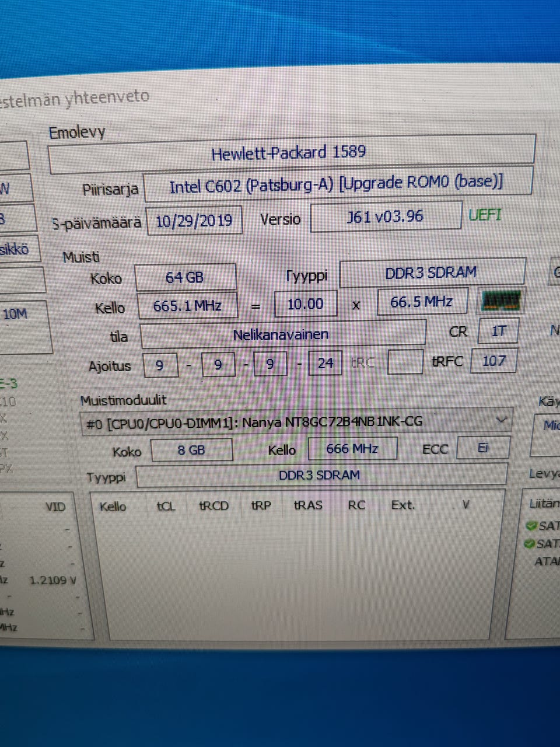This screenshot has width=560, height=747.
Task: Click the ECC value Ei
Action: point(483,448)
